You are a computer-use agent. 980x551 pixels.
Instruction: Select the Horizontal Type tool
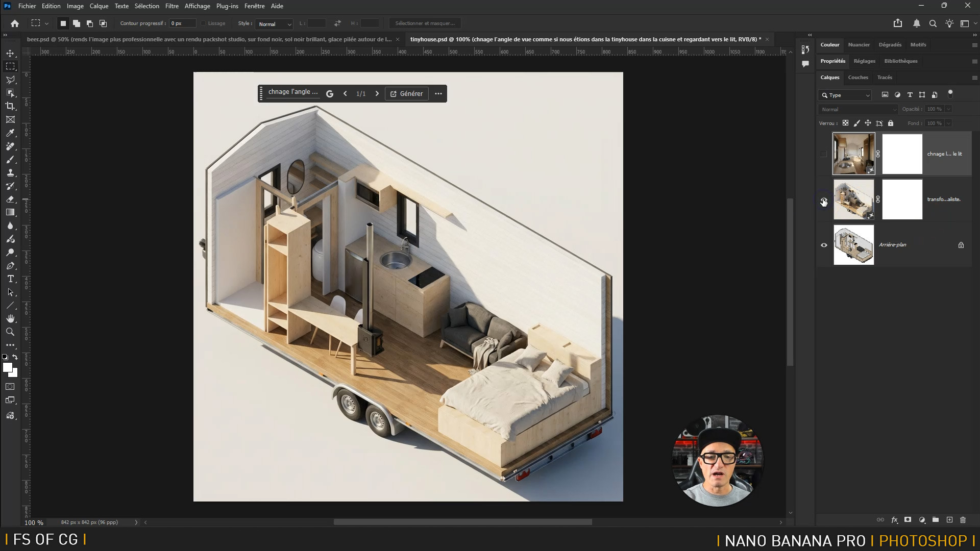(10, 279)
